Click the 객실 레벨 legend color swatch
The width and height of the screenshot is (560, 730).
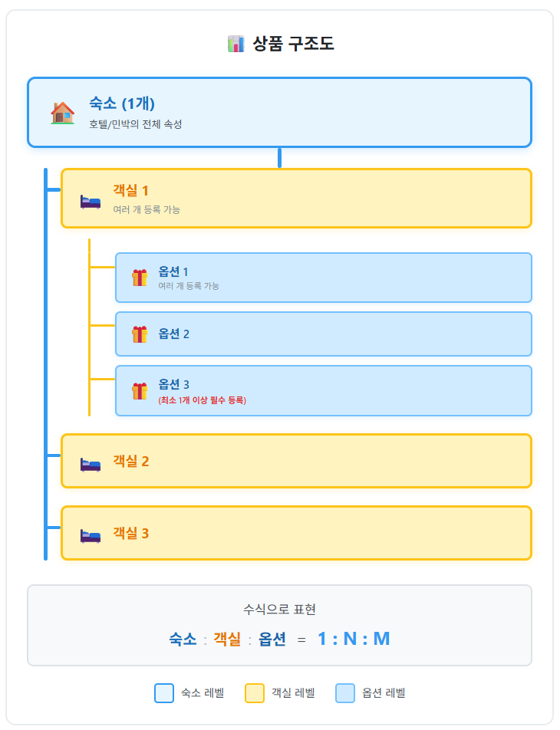[255, 693]
